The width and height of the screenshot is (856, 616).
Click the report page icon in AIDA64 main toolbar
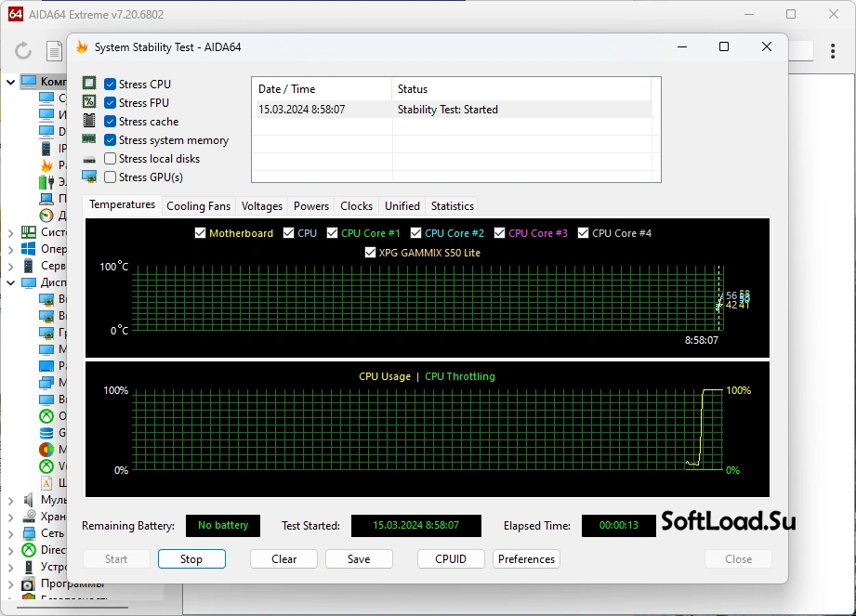[x=54, y=51]
